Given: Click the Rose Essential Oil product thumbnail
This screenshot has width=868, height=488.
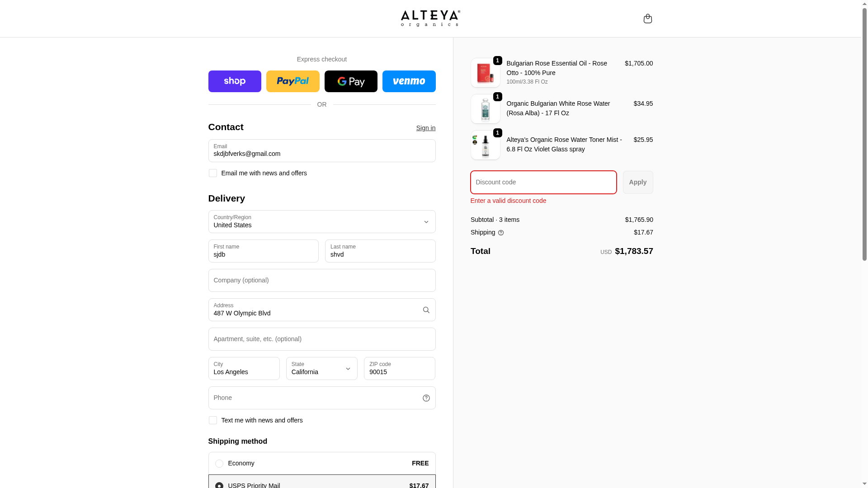Looking at the screenshot, I should pyautogui.click(x=485, y=73).
